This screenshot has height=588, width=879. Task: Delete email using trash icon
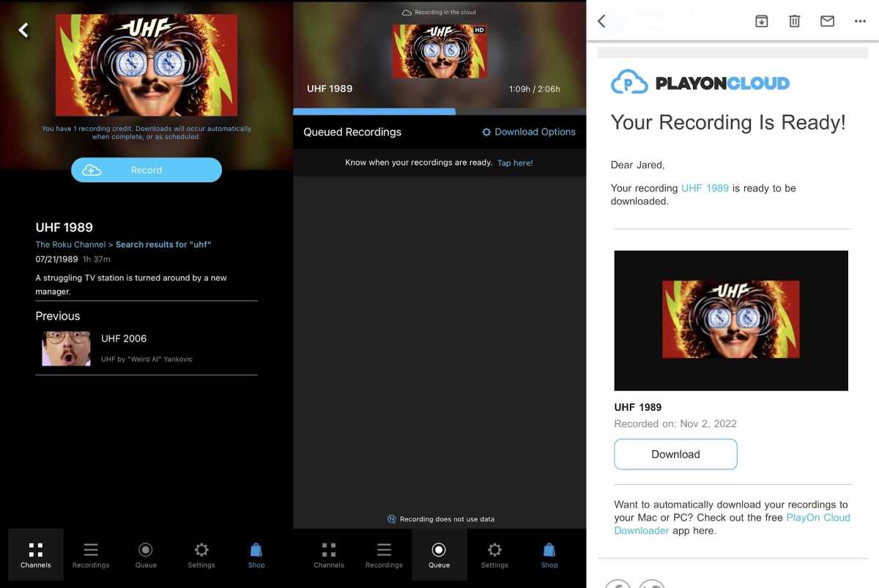pyautogui.click(x=794, y=21)
